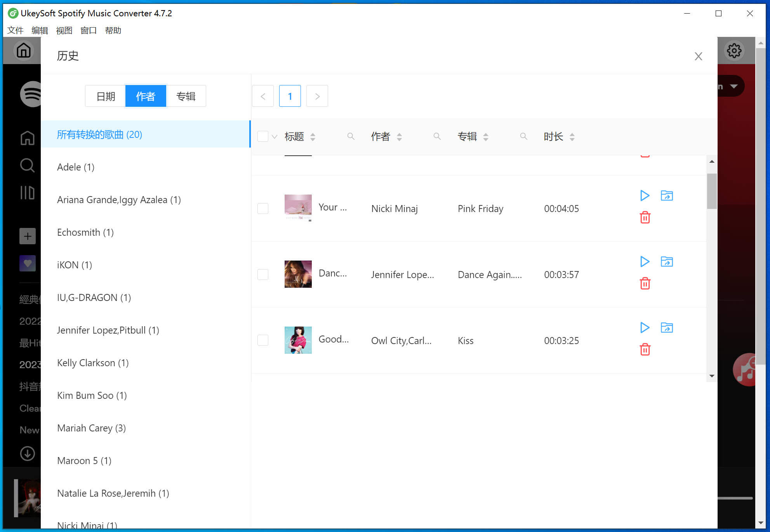The height and width of the screenshot is (532, 770).
Task: Sort by 时长 column arrows
Action: (x=572, y=137)
